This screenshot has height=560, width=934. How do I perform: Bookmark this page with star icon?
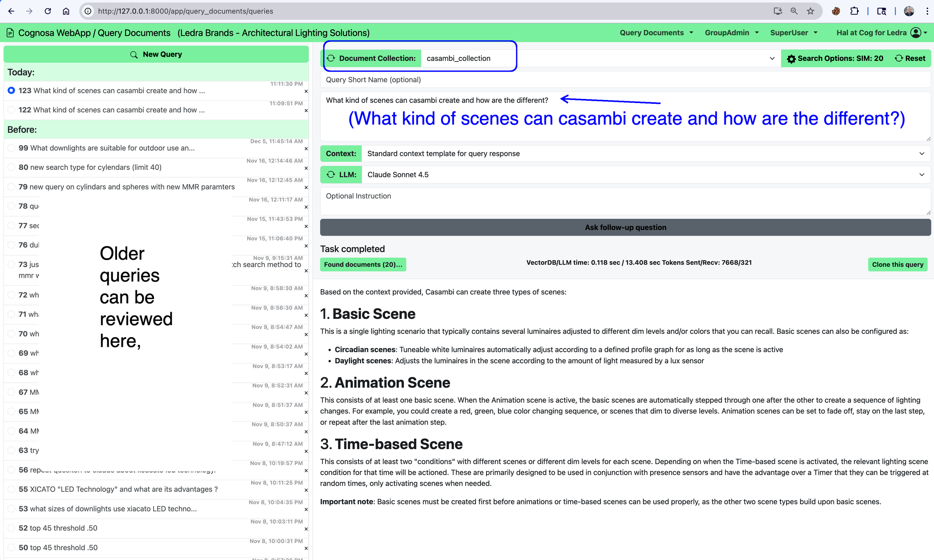coord(810,11)
